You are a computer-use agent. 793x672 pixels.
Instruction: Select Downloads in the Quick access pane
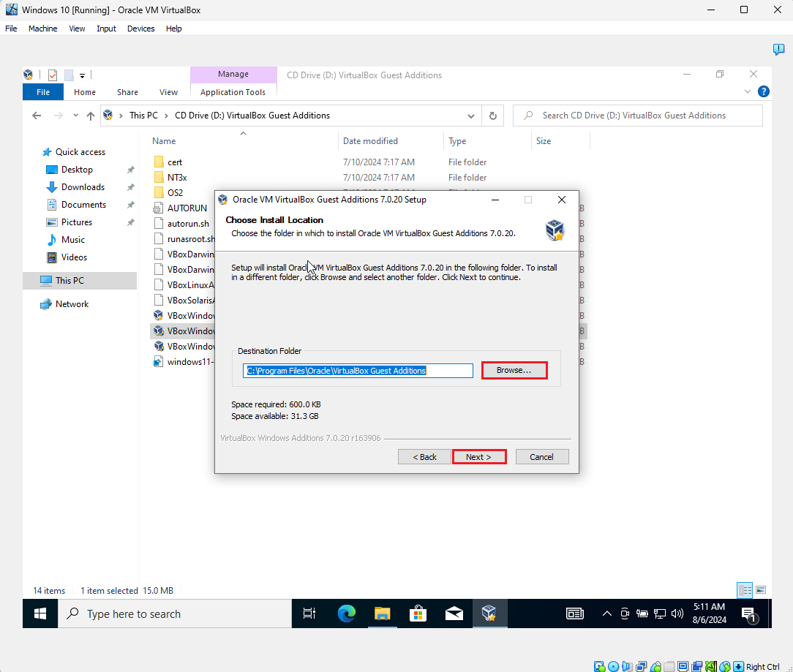click(x=83, y=187)
